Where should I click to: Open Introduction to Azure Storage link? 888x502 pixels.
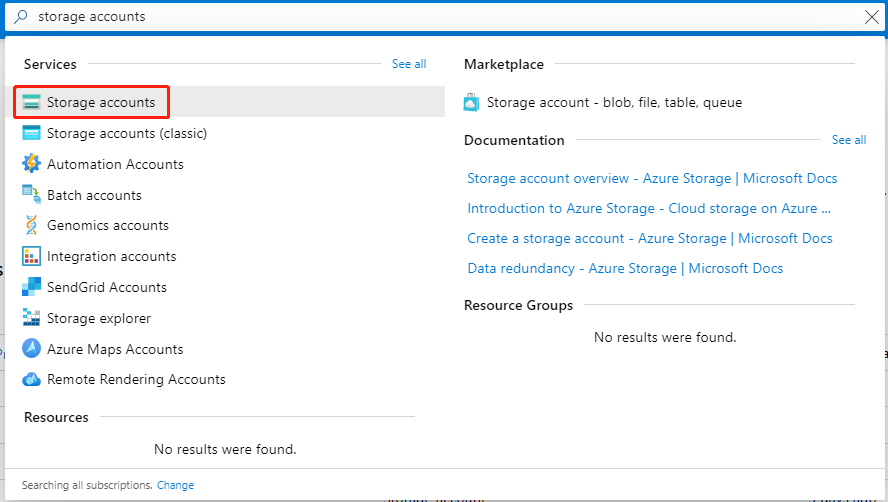pos(649,208)
